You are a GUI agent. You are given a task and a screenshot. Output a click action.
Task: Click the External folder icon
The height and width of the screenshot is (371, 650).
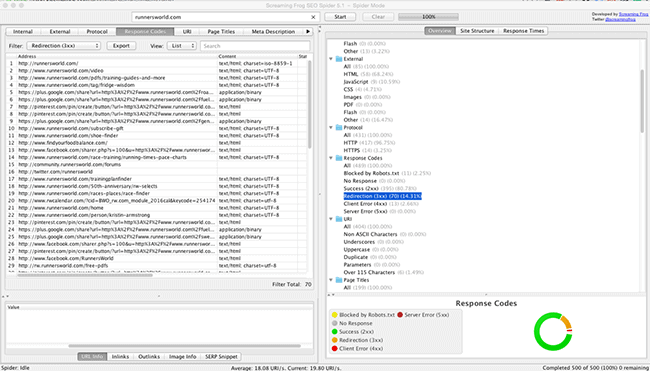pos(339,59)
